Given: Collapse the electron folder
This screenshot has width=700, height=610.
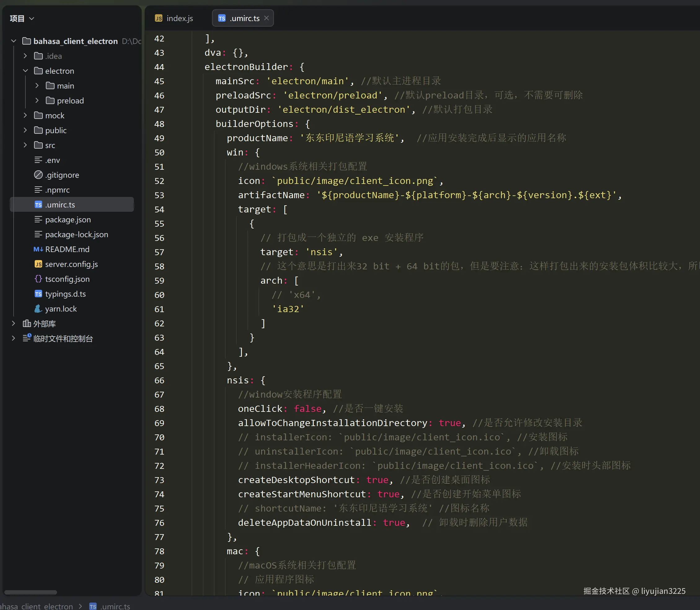Looking at the screenshot, I should (x=25, y=71).
